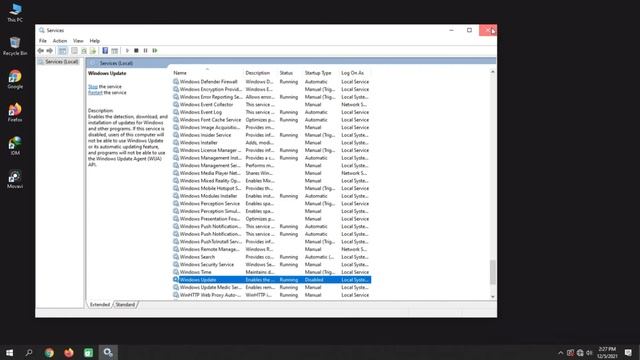640x360 pixels.
Task: Click the gear icon beside Windows Media Player Network
Action: 176,173
